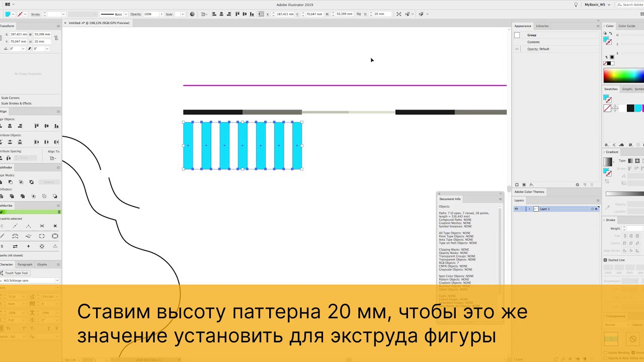
Task: Click vertical align top in control bar
Action: [x=237, y=14]
